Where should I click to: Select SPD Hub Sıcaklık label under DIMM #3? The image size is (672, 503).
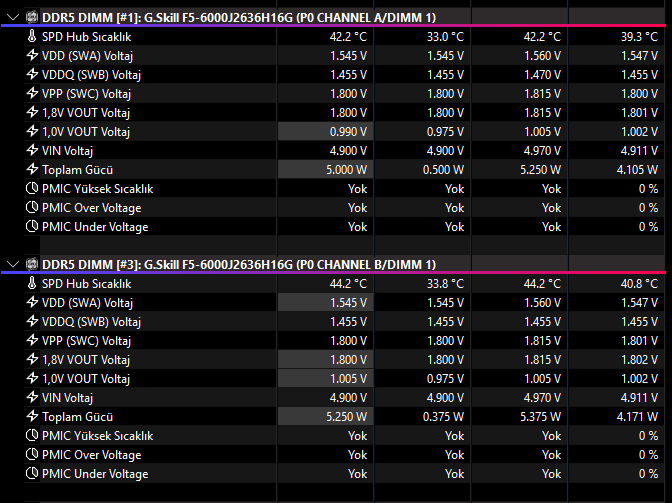pos(87,284)
